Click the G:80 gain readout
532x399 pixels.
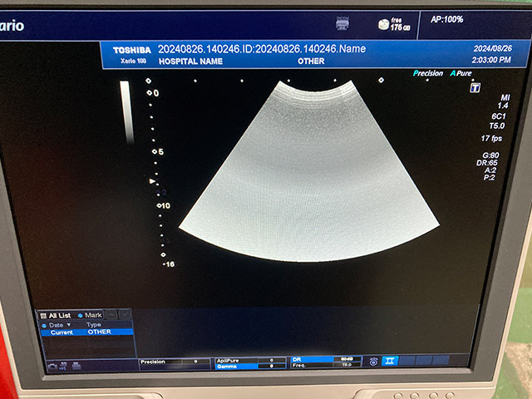tap(490, 155)
